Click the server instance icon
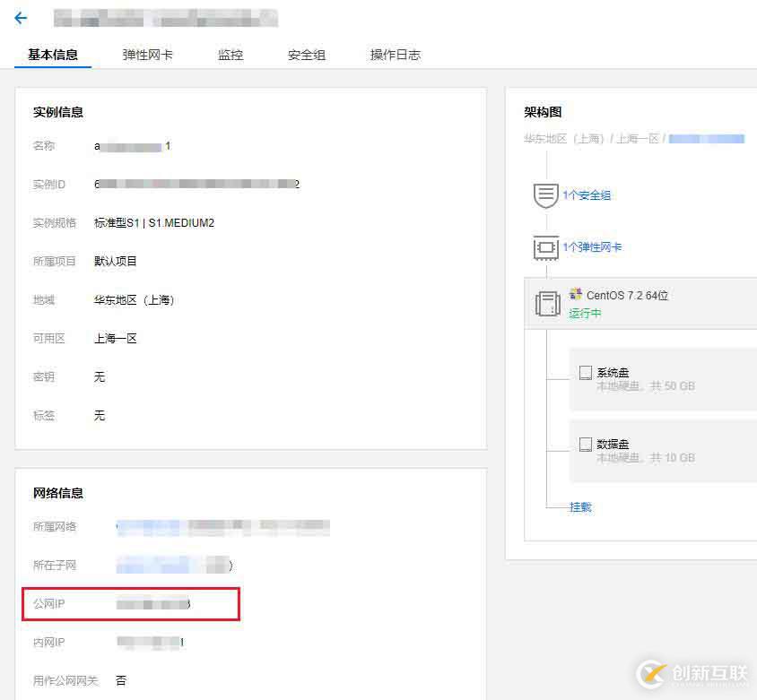 point(547,304)
